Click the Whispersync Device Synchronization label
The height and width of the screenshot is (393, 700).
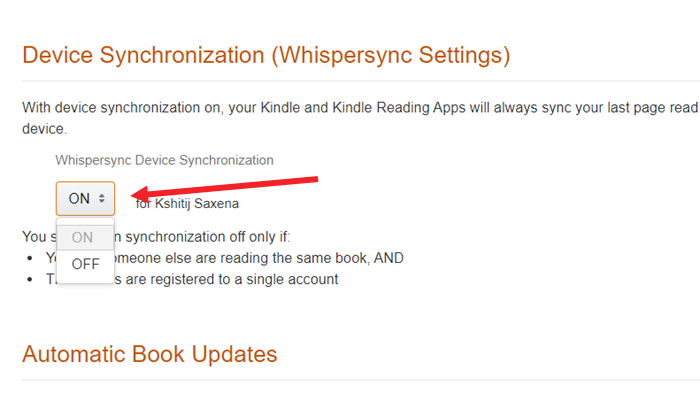[x=164, y=160]
